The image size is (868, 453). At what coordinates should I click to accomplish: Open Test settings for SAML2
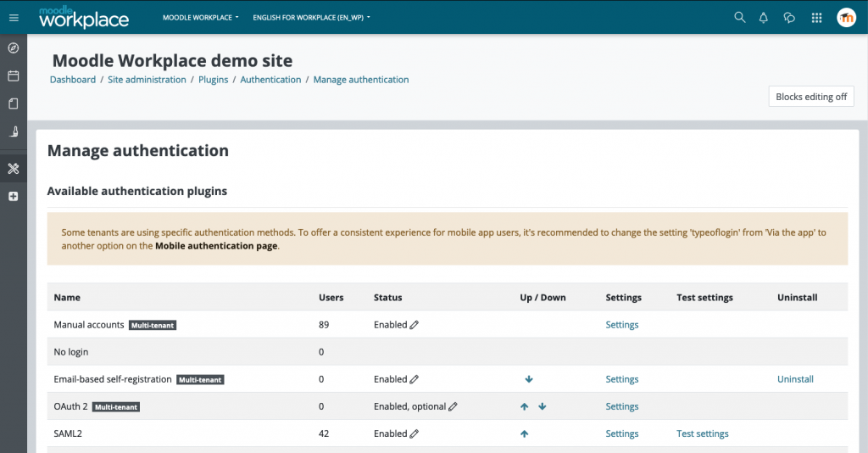pos(703,433)
